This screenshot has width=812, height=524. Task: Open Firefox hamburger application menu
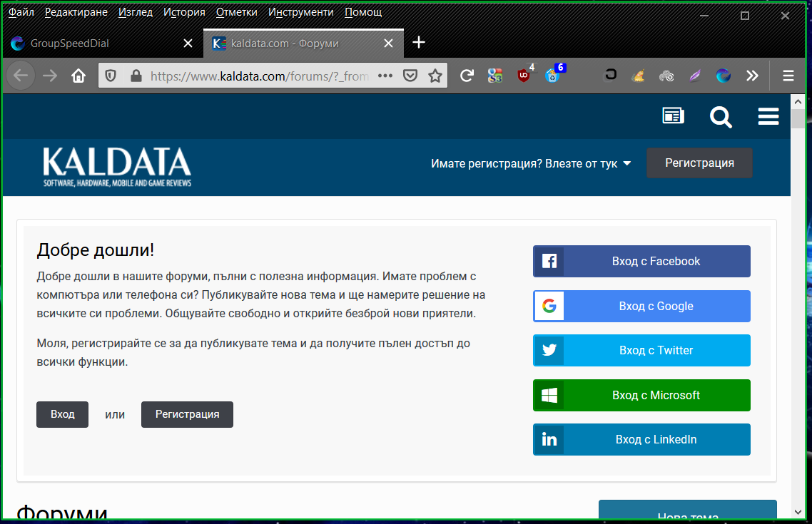pos(788,76)
